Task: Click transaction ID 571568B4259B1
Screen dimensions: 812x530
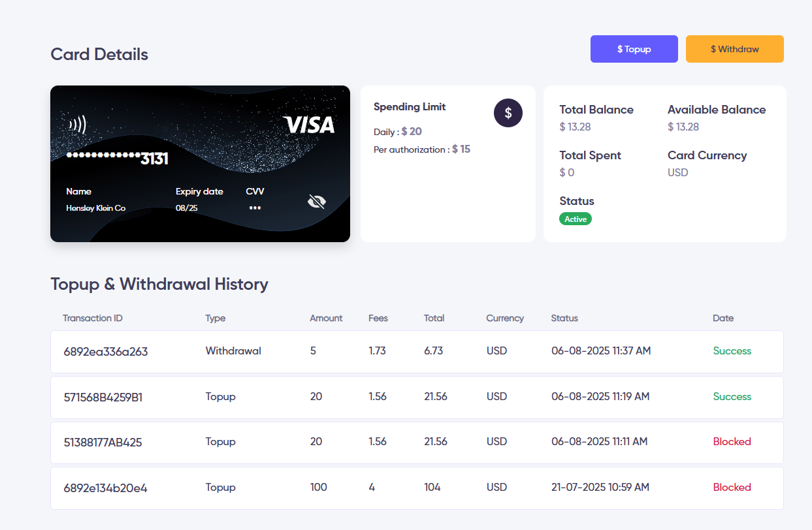Action: click(103, 397)
